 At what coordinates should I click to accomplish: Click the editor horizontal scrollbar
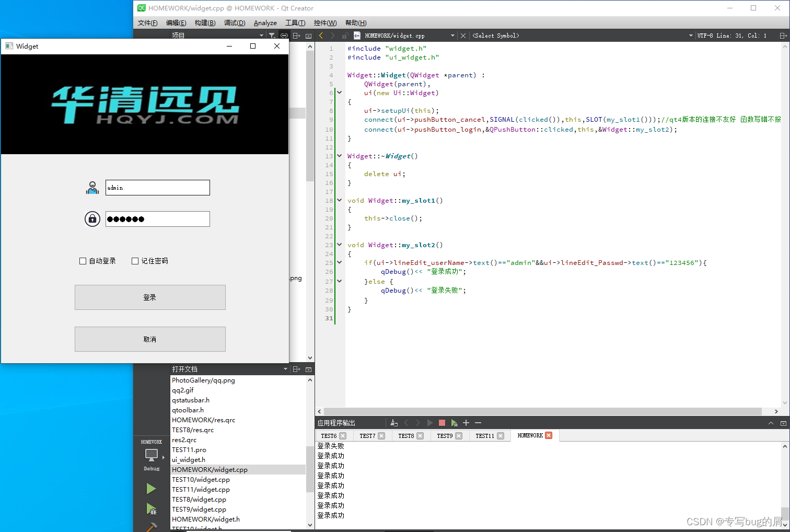pyautogui.click(x=543, y=411)
